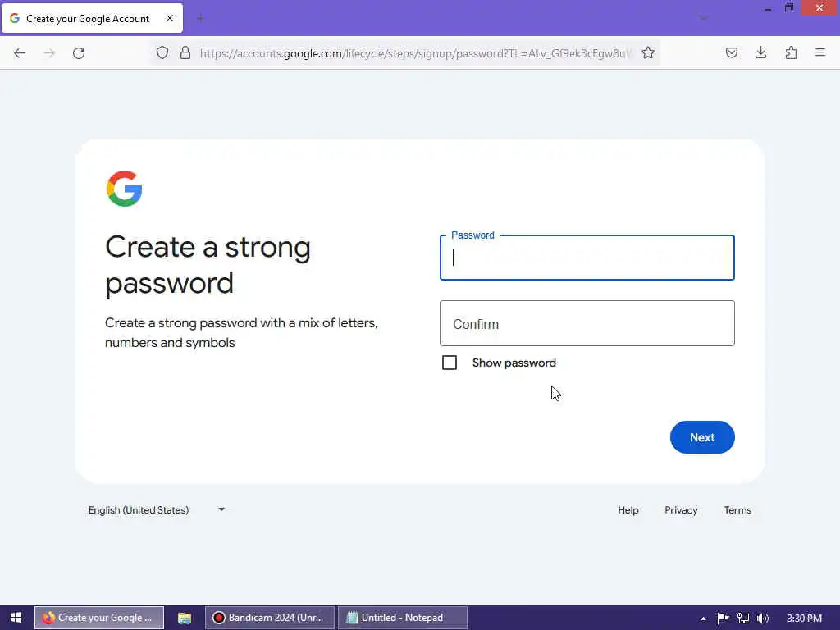Image resolution: width=840 pixels, height=630 pixels.
Task: Show hidden system tray icons
Action: click(703, 619)
